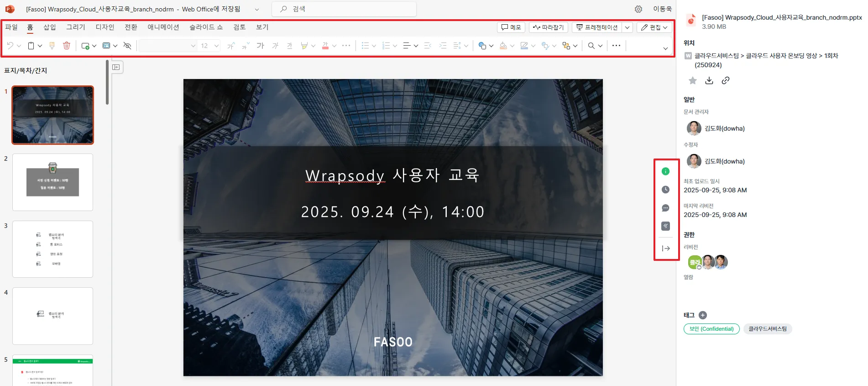Viewport: 868px width, 386px height.
Task: Click the bulleted list icon
Action: [365, 46]
